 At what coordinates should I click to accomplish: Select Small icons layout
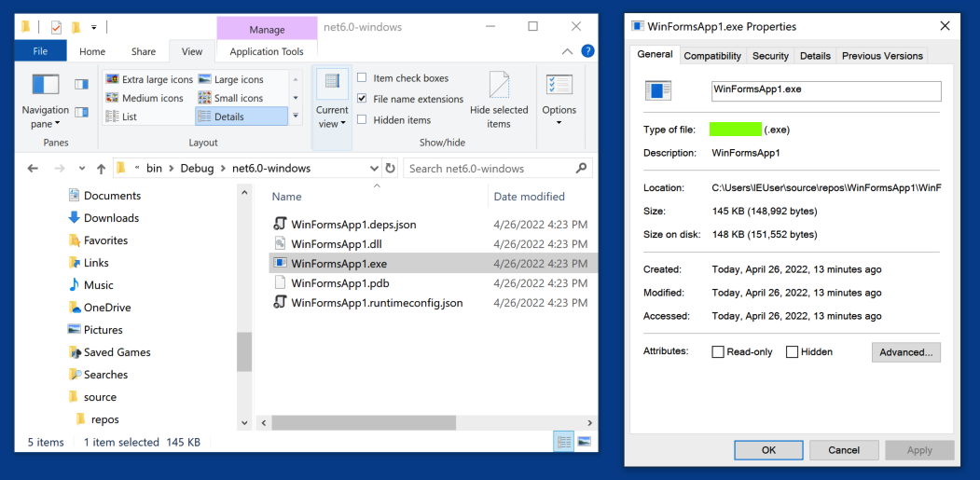point(230,98)
